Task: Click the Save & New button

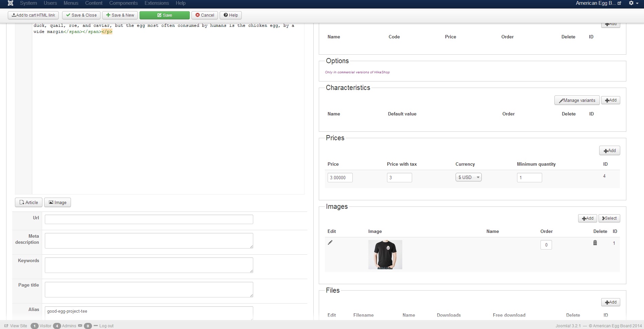Action: pos(120,15)
